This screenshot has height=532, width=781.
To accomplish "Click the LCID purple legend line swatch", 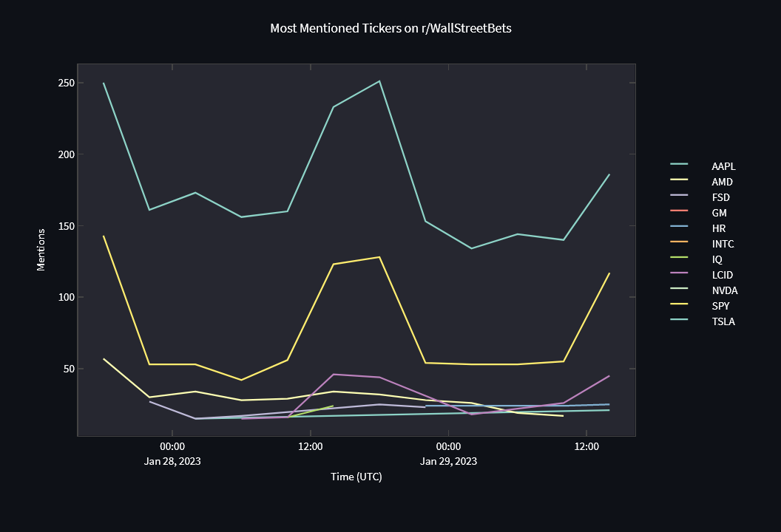I will (679, 273).
